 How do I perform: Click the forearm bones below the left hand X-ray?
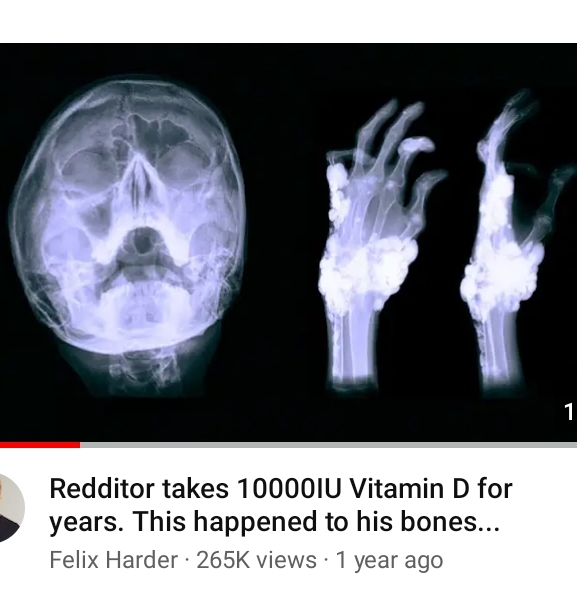351,347
